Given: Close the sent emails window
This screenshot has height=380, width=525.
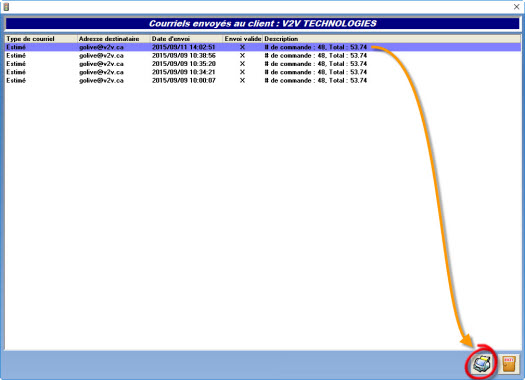Looking at the screenshot, I should tap(516, 7).
